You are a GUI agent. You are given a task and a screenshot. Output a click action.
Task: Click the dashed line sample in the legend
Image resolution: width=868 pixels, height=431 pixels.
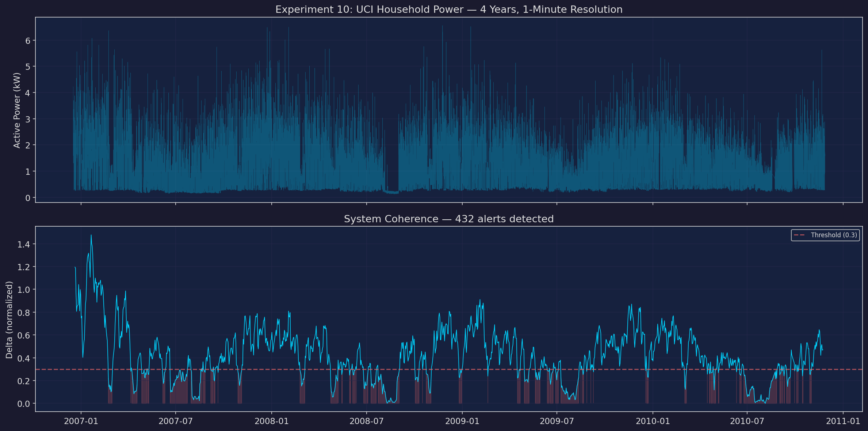pos(799,235)
